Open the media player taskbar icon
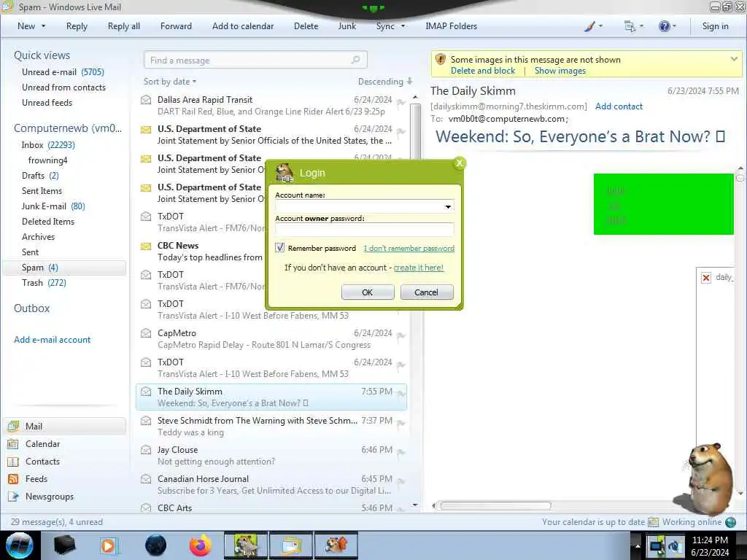This screenshot has height=560, width=747. tap(109, 545)
